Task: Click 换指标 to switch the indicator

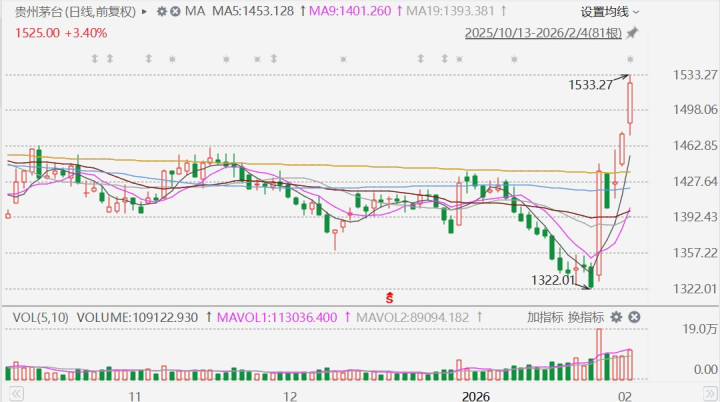Action: [x=586, y=317]
